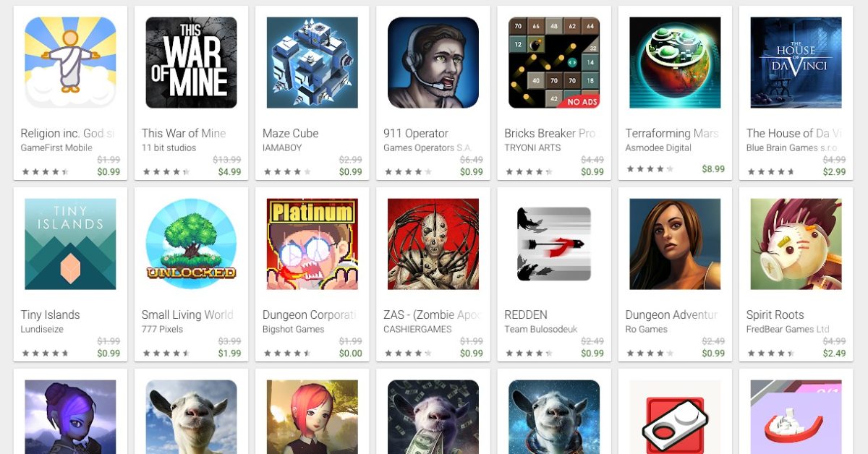Open the Small Living World tree icon
The width and height of the screenshot is (868, 454).
click(191, 244)
